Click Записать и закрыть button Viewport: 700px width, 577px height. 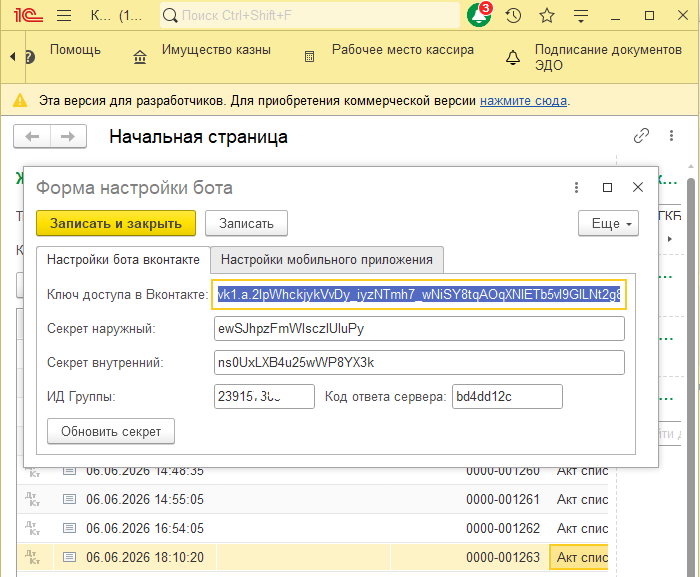tap(116, 223)
